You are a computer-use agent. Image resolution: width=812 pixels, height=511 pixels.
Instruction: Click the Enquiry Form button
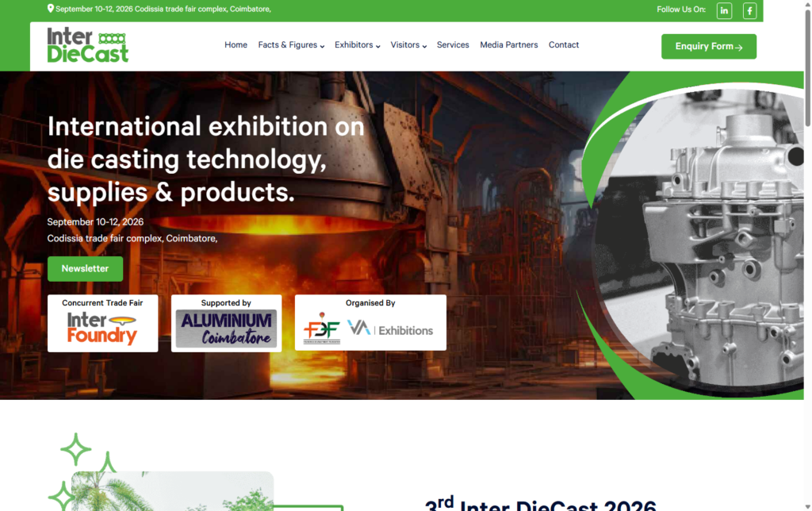point(708,46)
